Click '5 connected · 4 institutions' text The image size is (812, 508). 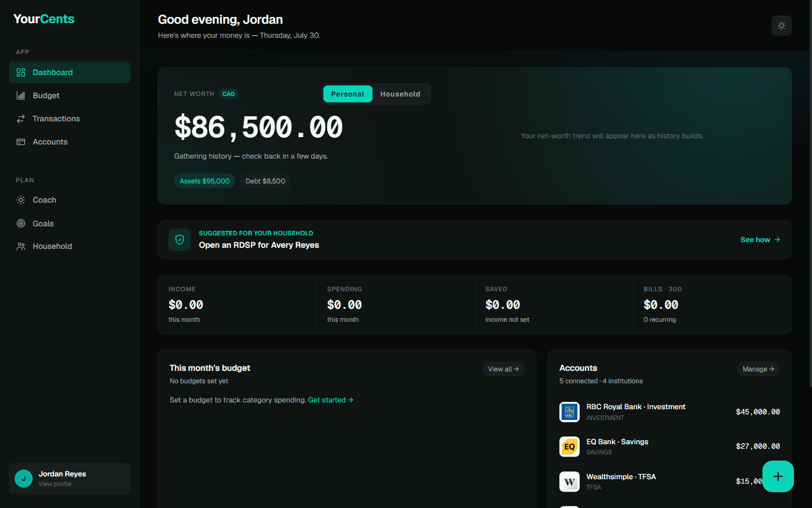point(601,381)
